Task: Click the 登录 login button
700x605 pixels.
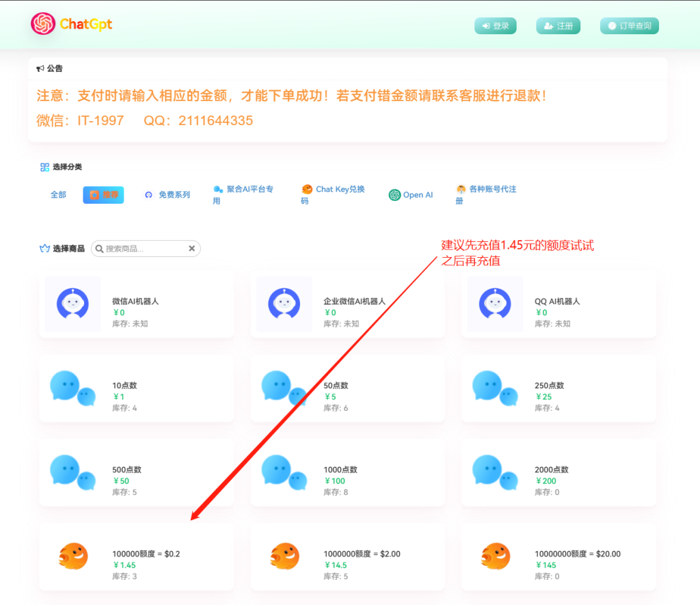Action: click(x=495, y=26)
